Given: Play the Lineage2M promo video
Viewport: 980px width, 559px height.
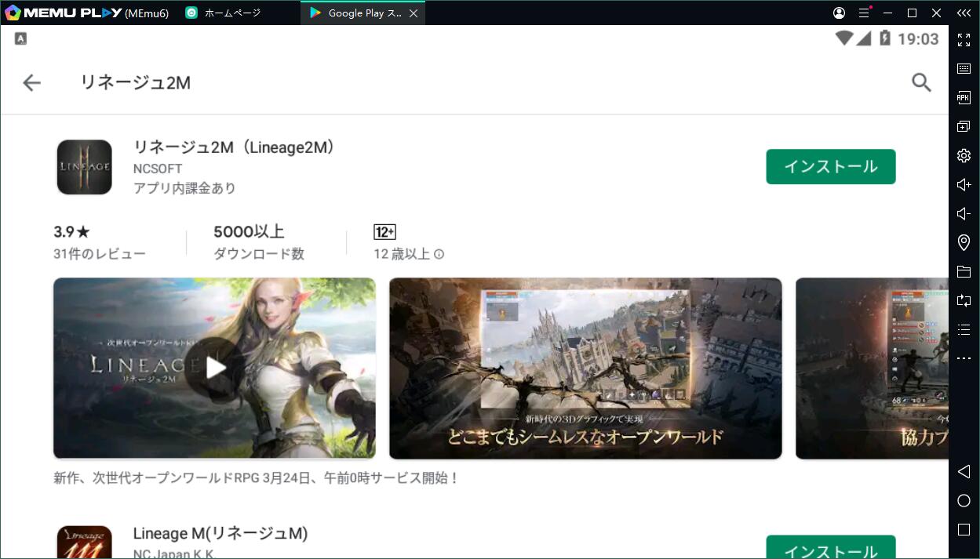Looking at the screenshot, I should tap(214, 368).
